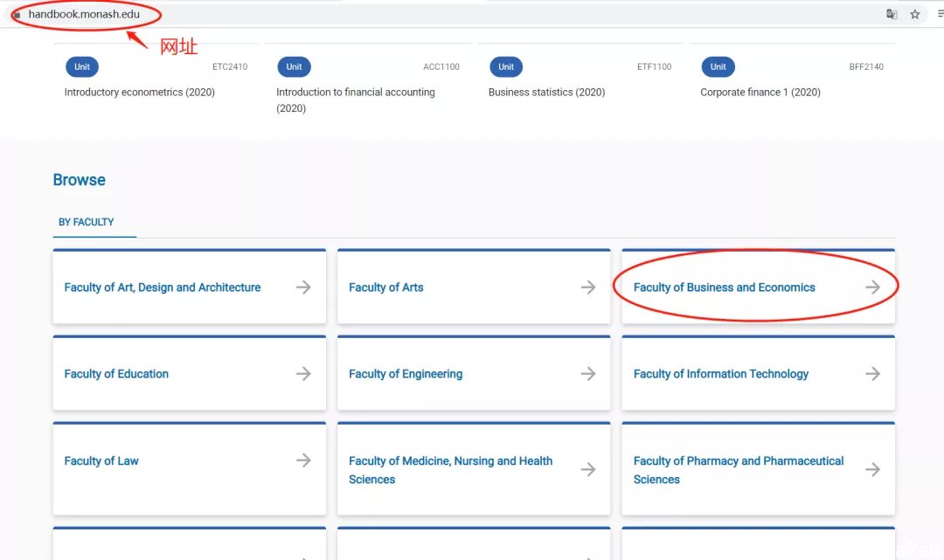The height and width of the screenshot is (560, 944).
Task: Open Faculty of Medicine, Nursing and Health Sciences
Action: click(474, 468)
